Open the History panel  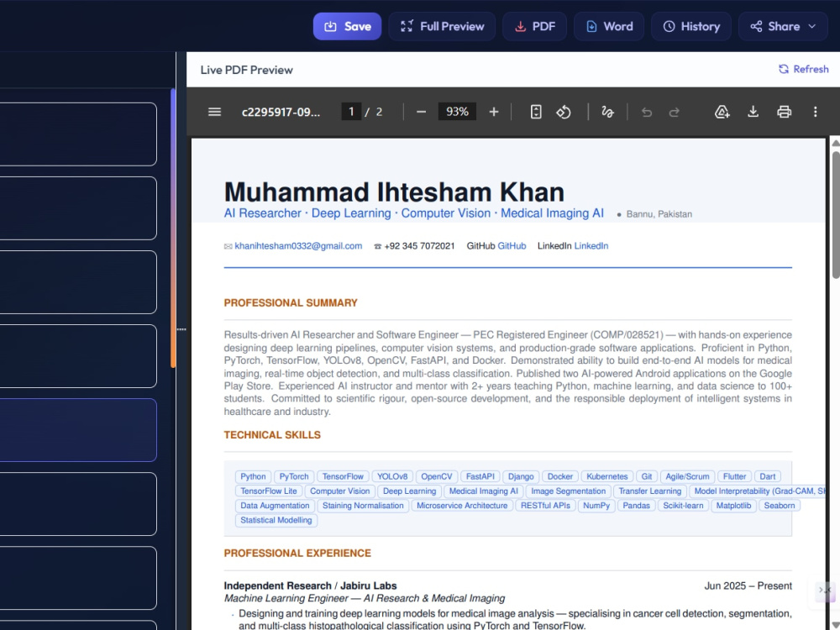[691, 26]
